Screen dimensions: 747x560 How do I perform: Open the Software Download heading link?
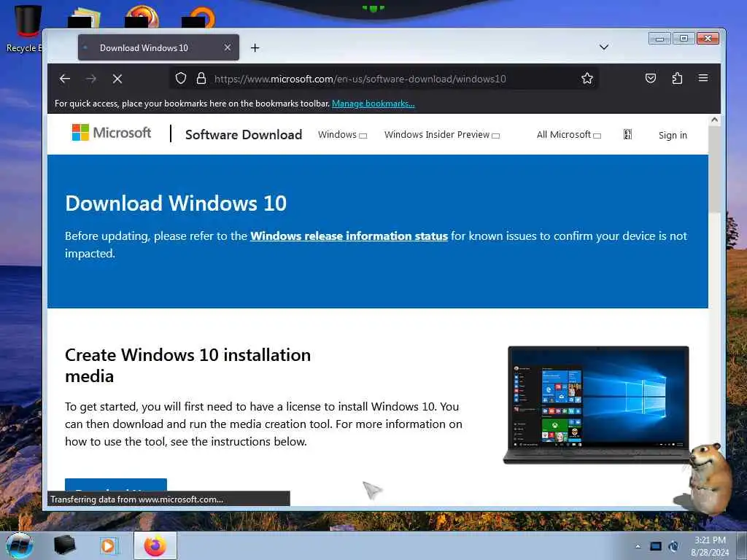(x=244, y=135)
